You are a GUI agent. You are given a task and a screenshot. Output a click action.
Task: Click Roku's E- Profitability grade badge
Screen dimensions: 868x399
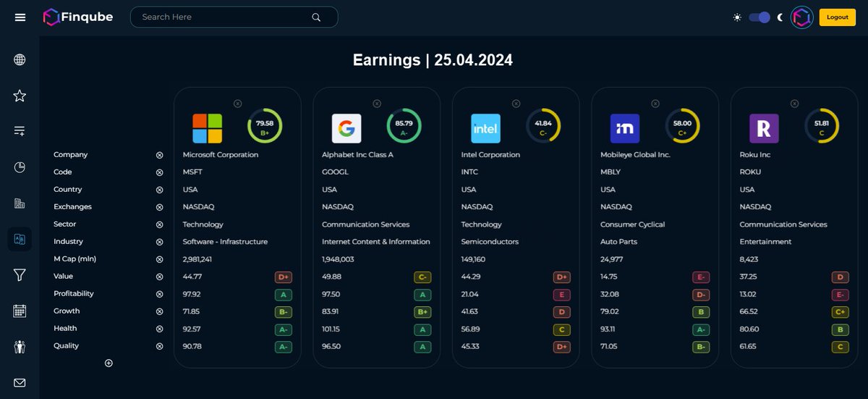tap(839, 294)
